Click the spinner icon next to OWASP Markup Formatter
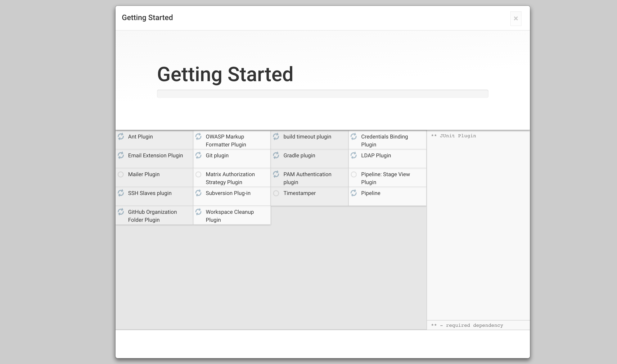 (198, 136)
